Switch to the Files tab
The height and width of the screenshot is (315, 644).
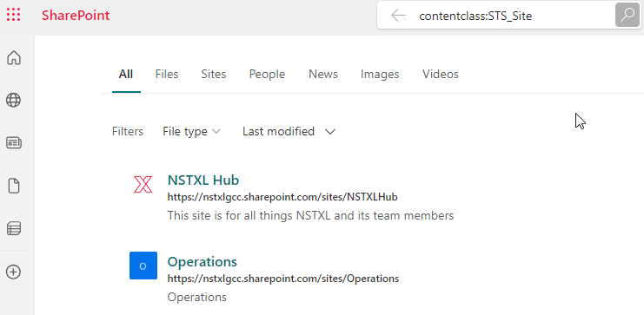167,75
